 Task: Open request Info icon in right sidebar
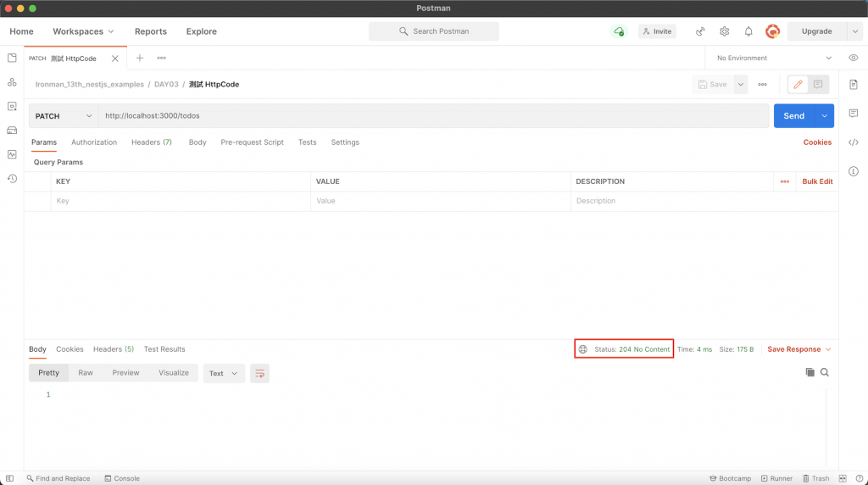coord(854,171)
